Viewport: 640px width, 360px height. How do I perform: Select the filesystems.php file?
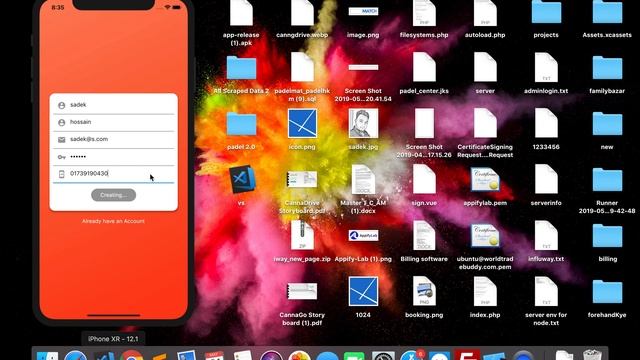tap(424, 13)
